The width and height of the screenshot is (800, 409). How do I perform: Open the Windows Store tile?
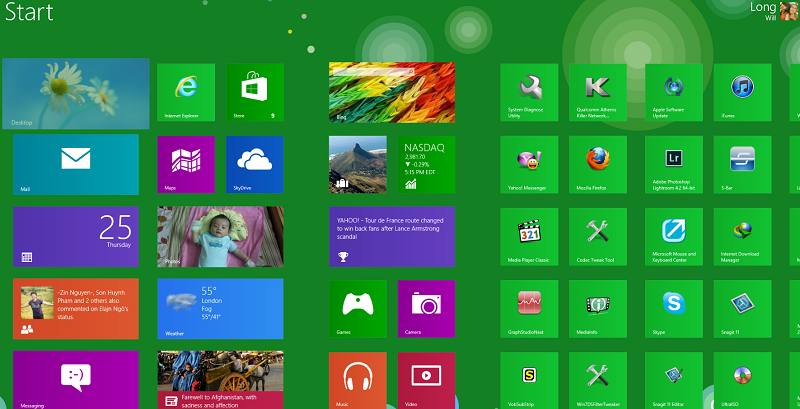pos(255,92)
